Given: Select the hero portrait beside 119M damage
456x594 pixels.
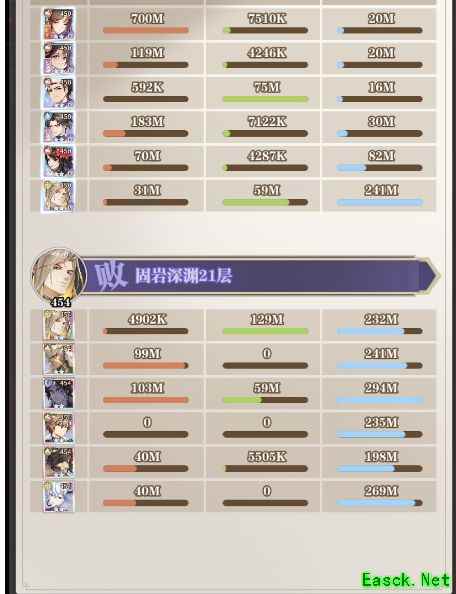Looking at the screenshot, I should (x=58, y=58).
